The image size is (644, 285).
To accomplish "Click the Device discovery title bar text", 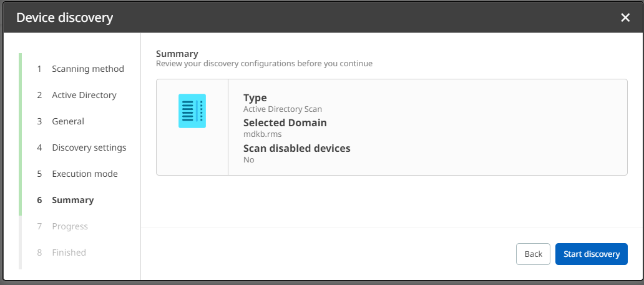I will tap(64, 17).
